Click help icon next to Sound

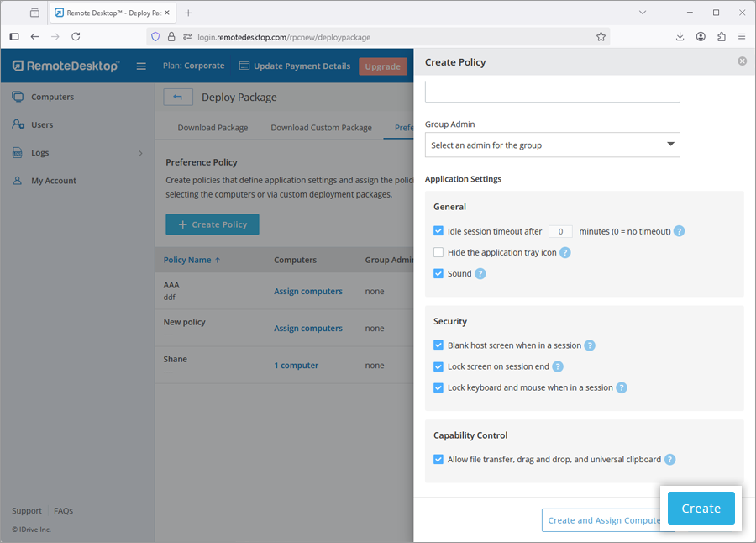pos(480,274)
